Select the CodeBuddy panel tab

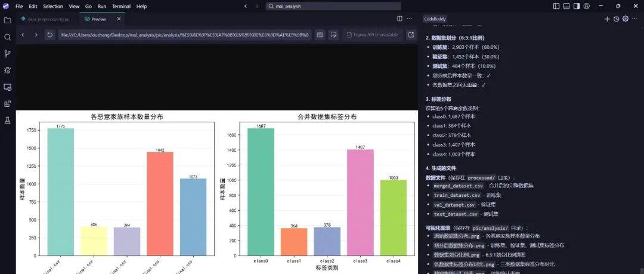click(435, 19)
